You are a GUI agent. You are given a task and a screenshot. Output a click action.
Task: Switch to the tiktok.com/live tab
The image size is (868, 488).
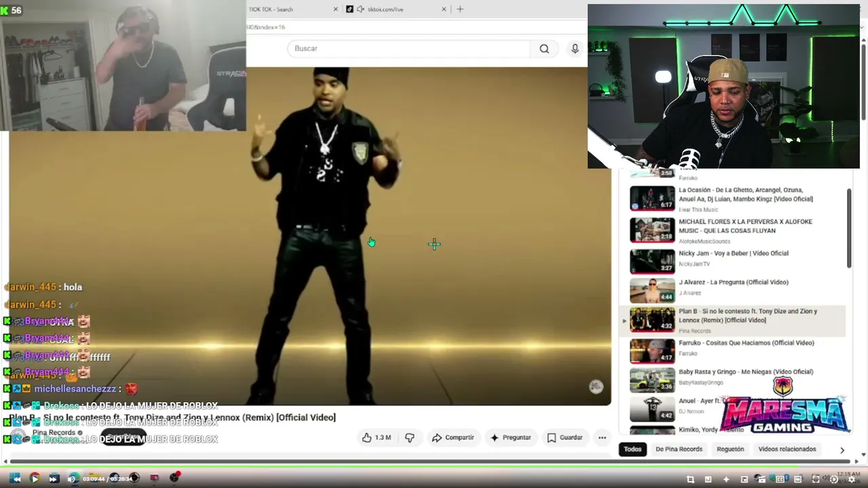(384, 9)
